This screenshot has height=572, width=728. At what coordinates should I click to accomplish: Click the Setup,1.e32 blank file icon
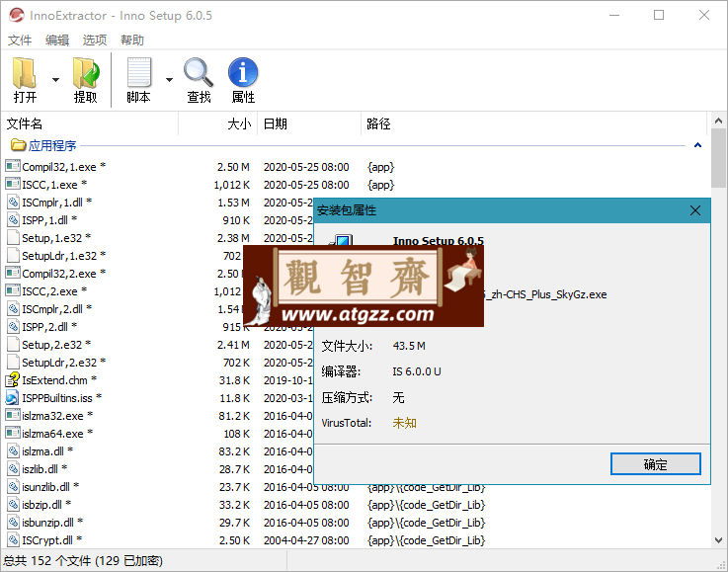click(x=14, y=237)
